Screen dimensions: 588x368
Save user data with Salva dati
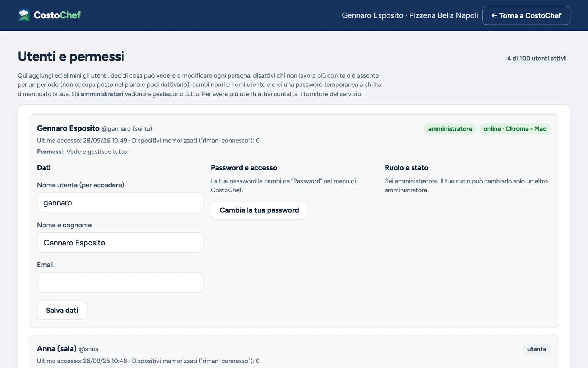62,310
